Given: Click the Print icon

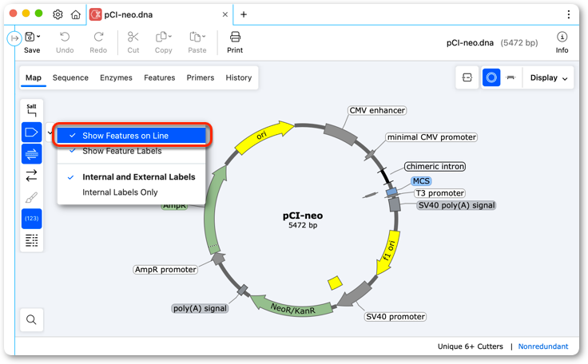Looking at the screenshot, I should (x=235, y=37).
